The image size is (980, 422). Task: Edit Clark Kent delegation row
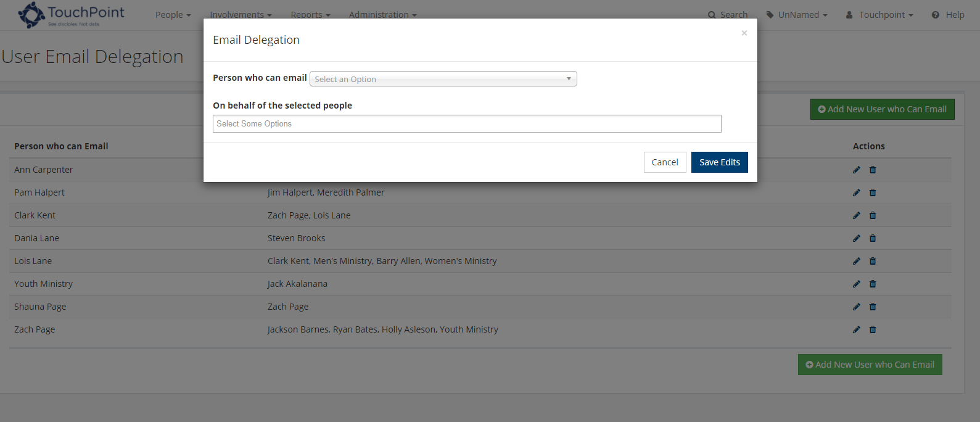(857, 215)
